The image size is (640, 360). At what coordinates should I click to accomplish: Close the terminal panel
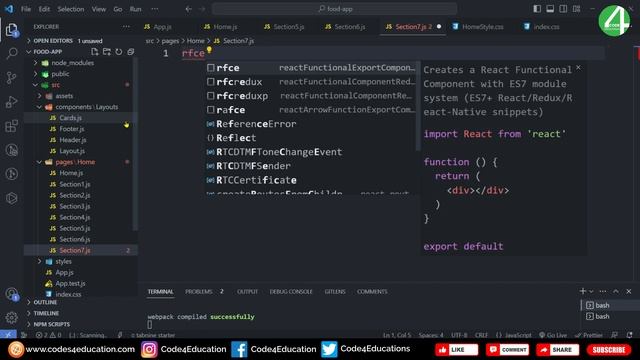[x=629, y=291]
